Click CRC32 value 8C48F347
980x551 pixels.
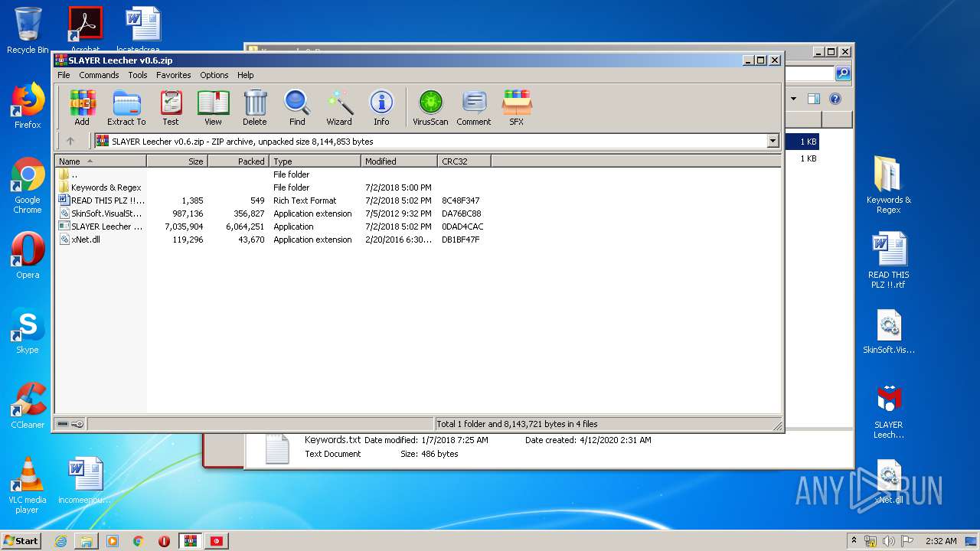tap(461, 201)
